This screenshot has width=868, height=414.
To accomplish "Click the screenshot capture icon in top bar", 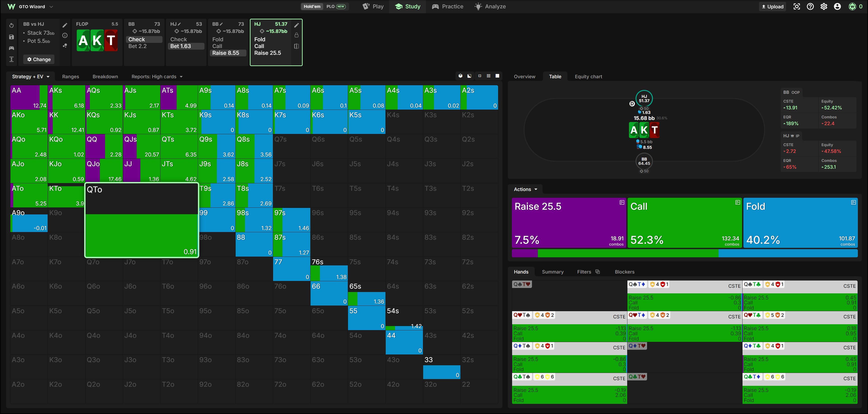I will tap(796, 6).
